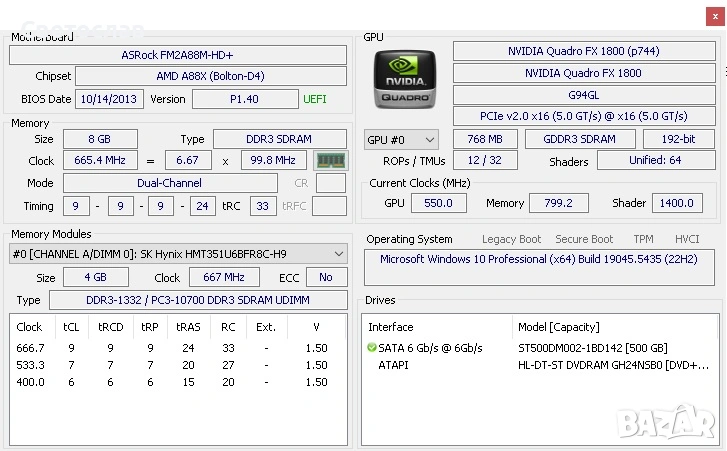
Task: Click the green UEFI label
Action: point(315,99)
